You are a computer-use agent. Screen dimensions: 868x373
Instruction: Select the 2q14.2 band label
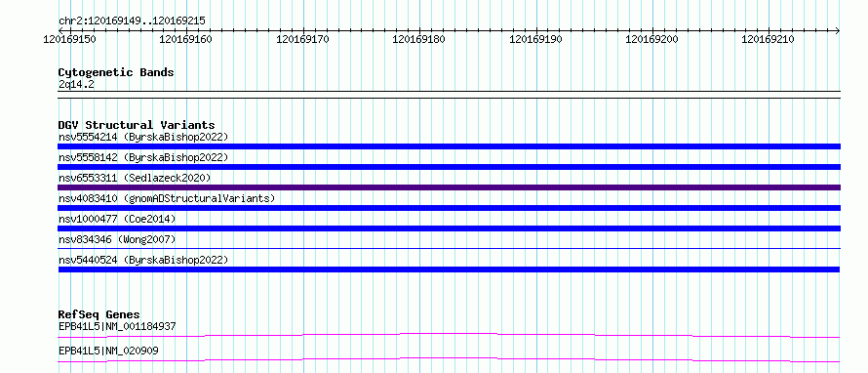tap(76, 84)
